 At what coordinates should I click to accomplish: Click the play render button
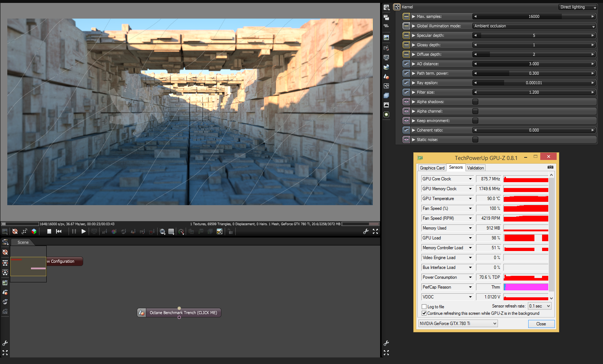point(84,231)
